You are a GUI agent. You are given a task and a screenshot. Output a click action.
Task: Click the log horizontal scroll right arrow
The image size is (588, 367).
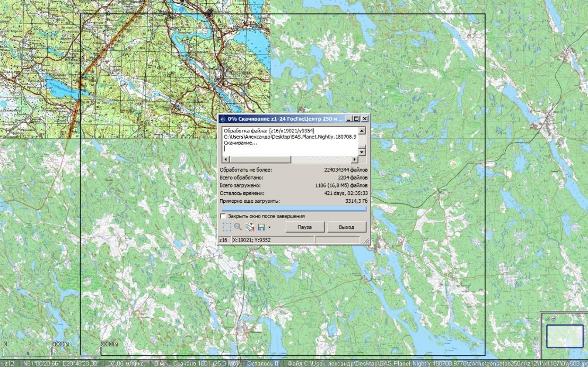click(355, 159)
